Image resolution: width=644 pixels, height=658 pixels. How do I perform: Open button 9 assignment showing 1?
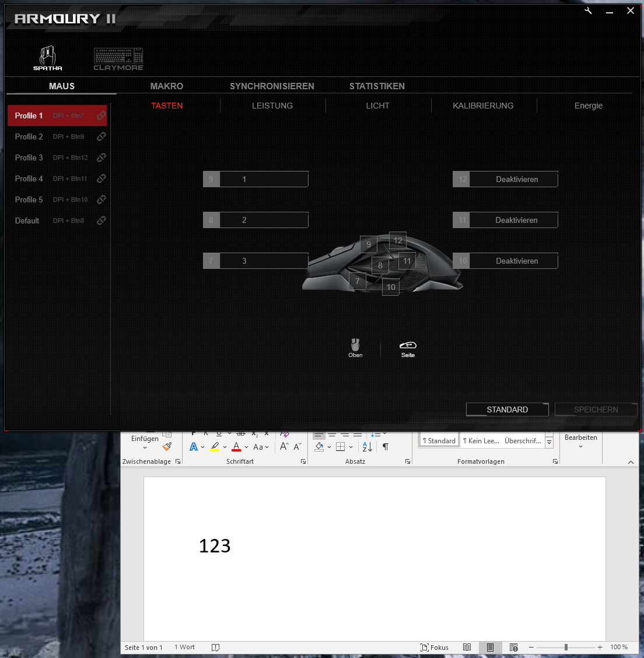click(256, 179)
